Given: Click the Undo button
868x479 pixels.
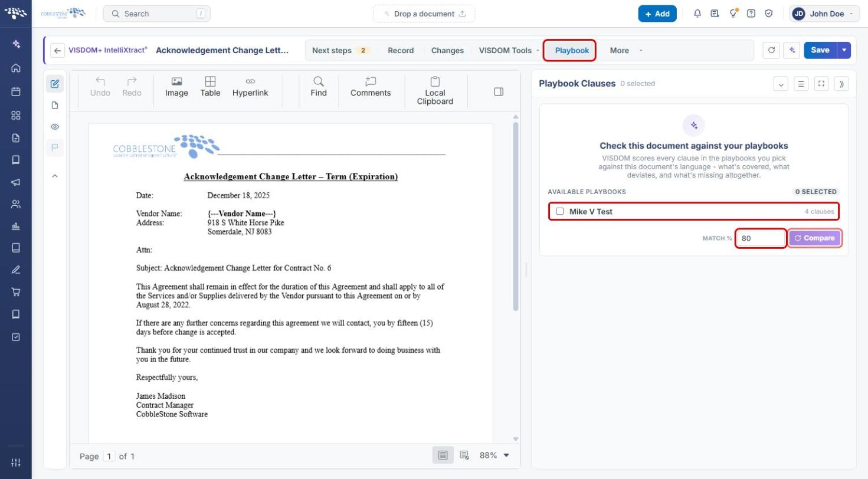Looking at the screenshot, I should click(100, 87).
